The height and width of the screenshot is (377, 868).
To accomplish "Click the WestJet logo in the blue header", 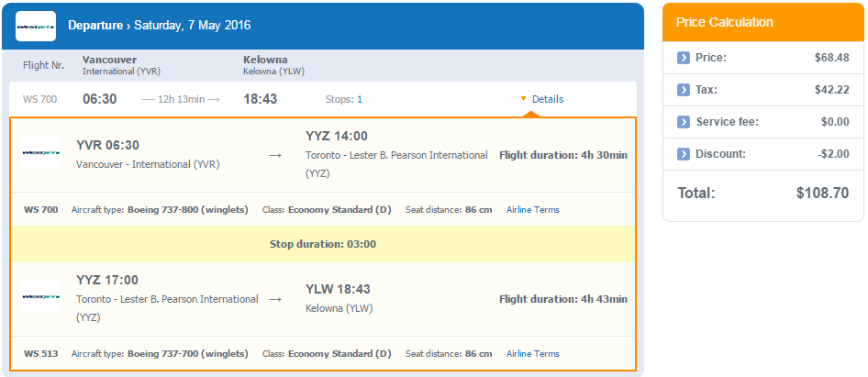I will click(x=36, y=26).
